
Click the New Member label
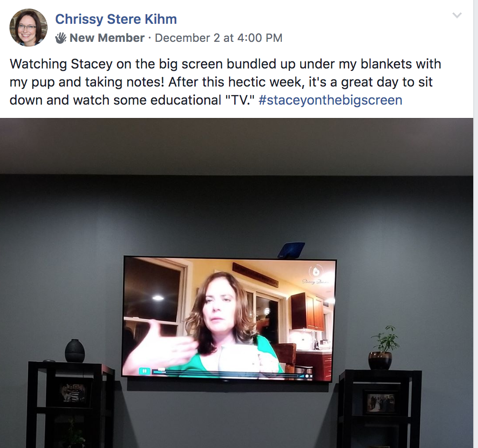point(107,38)
